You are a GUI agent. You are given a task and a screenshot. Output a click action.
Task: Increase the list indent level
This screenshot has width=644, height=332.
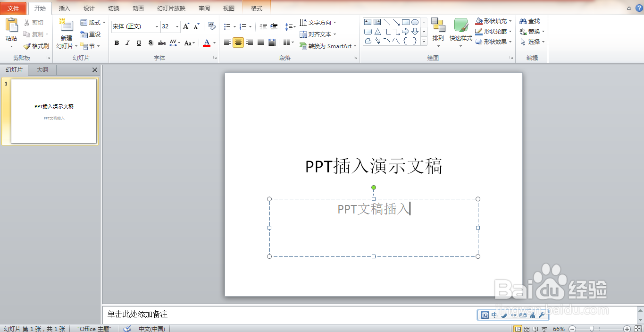274,27
